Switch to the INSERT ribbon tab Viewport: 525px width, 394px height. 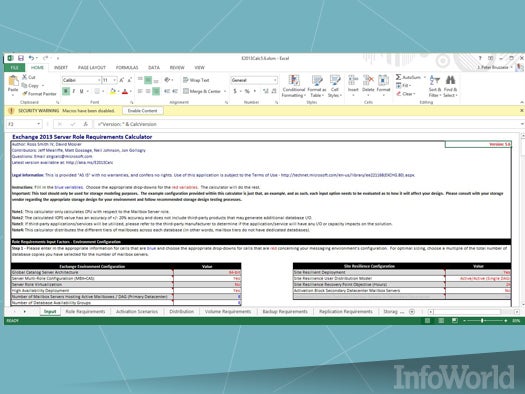61,67
